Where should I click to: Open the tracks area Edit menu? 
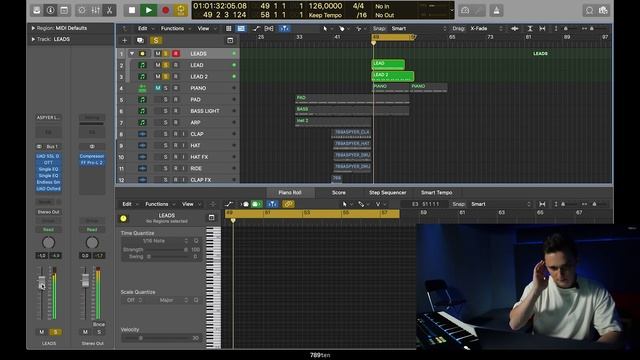pos(142,29)
